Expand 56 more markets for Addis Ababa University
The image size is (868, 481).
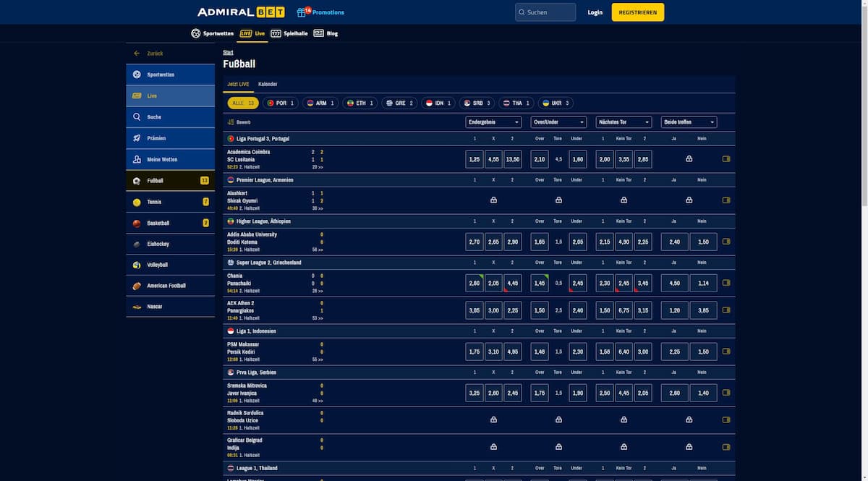tap(318, 250)
